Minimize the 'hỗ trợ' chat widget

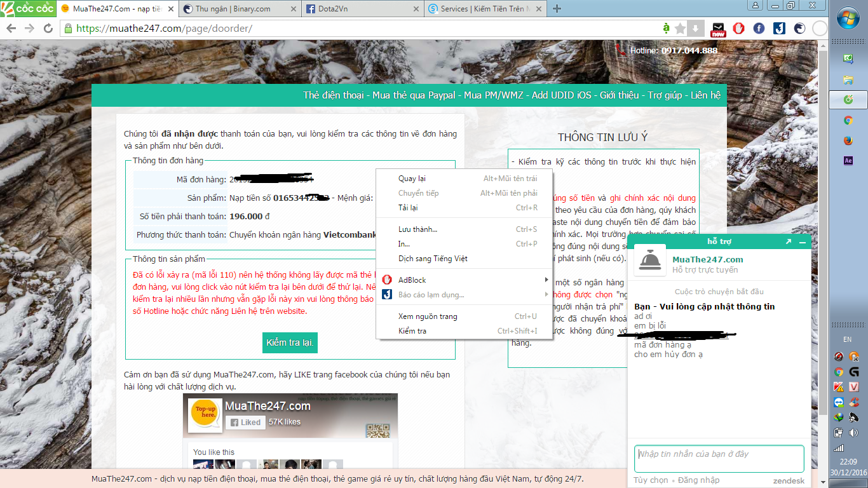tap(803, 242)
